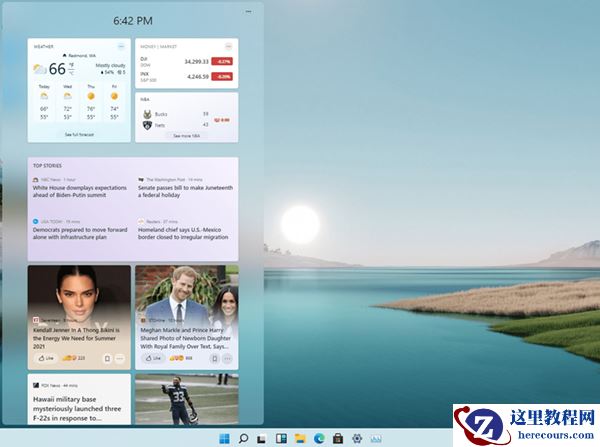Screen dimensions: 600x447
Task: Click the INX red percent change badge
Action: pos(222,77)
